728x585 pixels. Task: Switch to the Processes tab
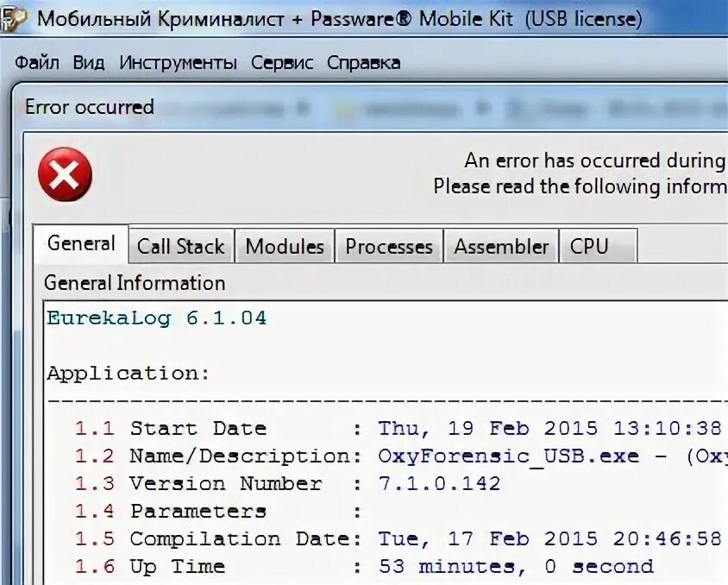[x=389, y=246]
